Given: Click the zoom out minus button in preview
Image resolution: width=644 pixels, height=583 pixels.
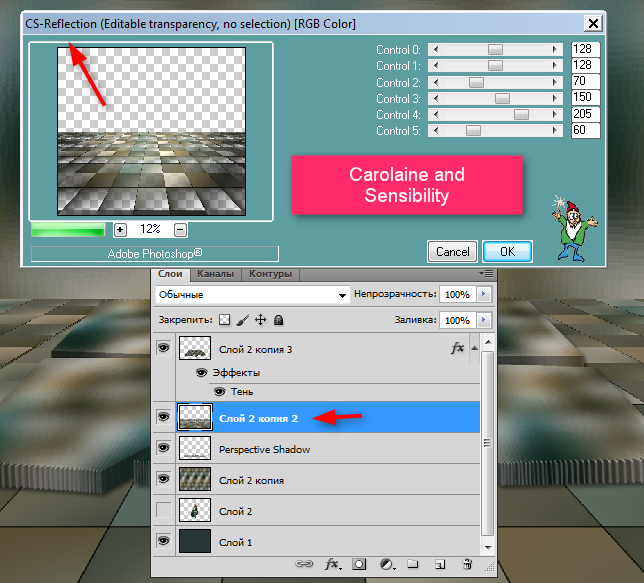Looking at the screenshot, I should (x=180, y=230).
